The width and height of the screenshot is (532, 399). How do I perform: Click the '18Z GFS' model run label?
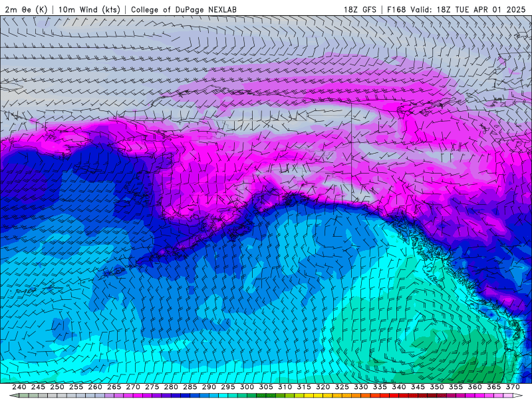[360, 9]
